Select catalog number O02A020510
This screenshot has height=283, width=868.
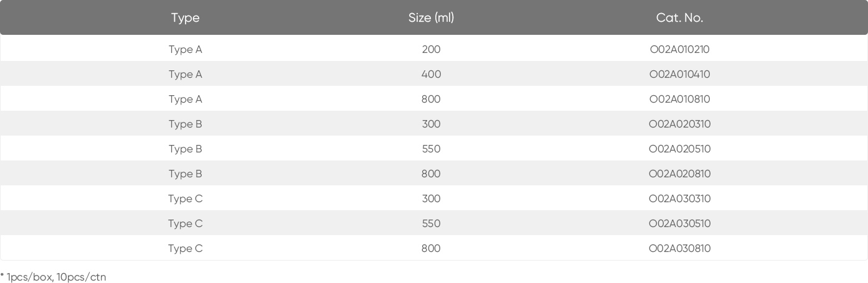click(679, 149)
